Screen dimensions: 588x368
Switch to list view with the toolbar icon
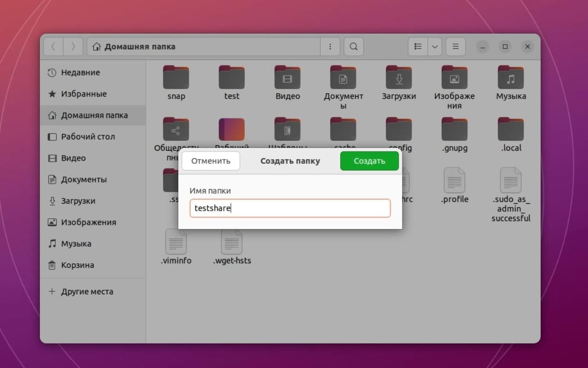click(418, 46)
